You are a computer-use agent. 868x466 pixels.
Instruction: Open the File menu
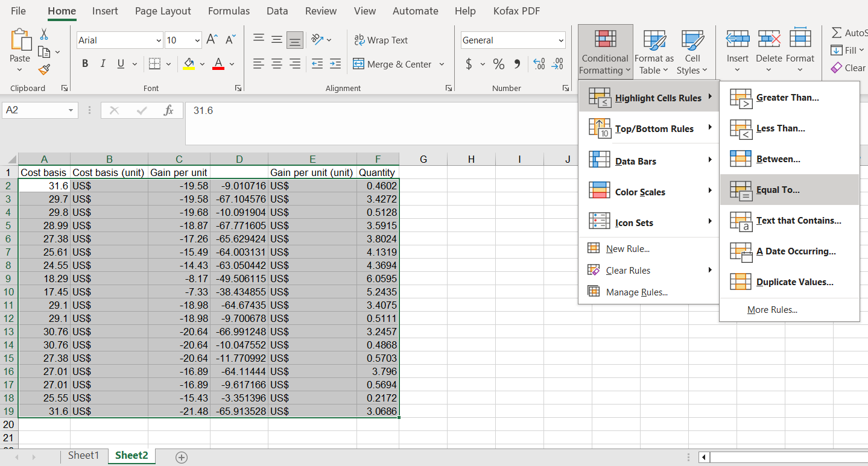tap(19, 11)
